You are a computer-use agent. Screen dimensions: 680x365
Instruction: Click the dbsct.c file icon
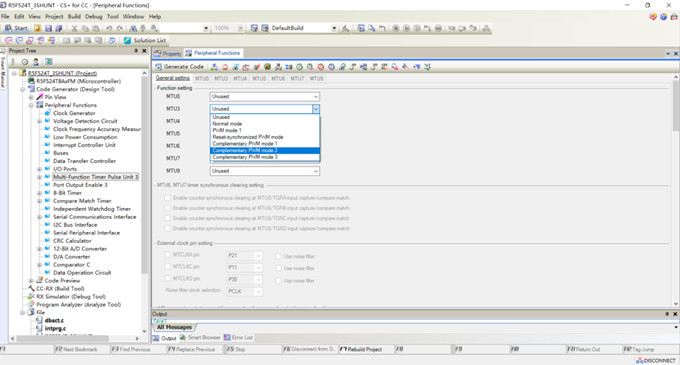coord(39,320)
